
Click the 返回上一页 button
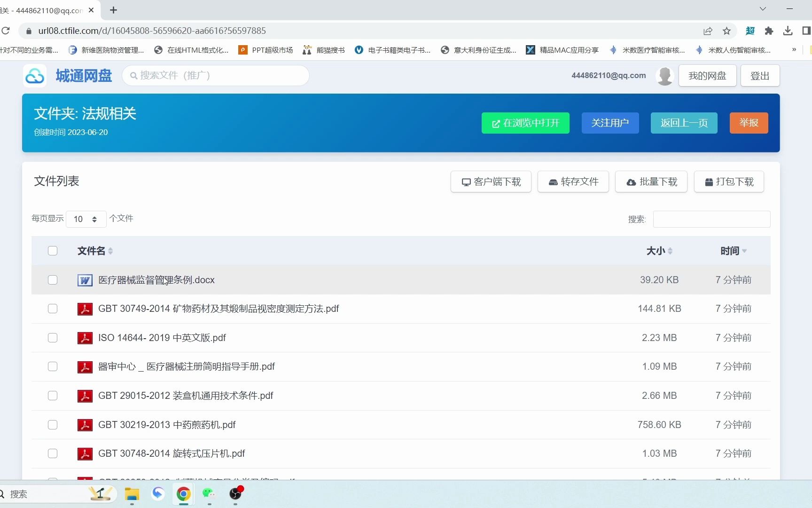pyautogui.click(x=684, y=123)
